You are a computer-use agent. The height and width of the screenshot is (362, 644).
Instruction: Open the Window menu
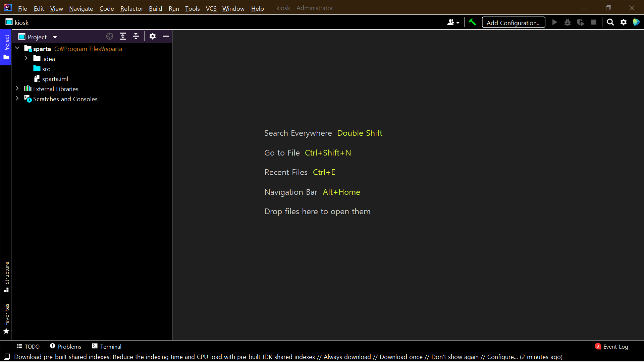(233, 8)
